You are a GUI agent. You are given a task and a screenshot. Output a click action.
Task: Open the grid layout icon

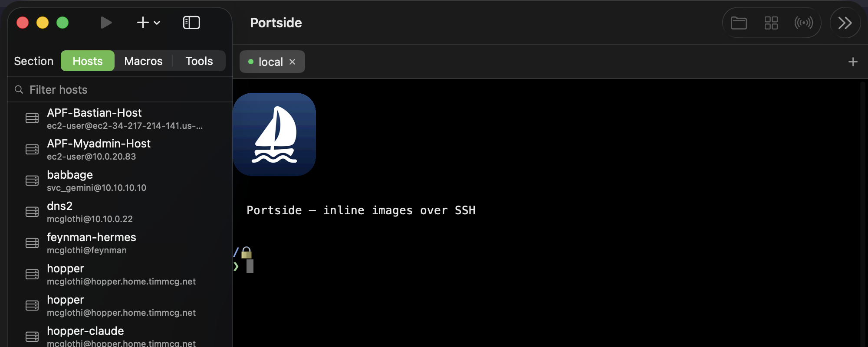pyautogui.click(x=771, y=23)
